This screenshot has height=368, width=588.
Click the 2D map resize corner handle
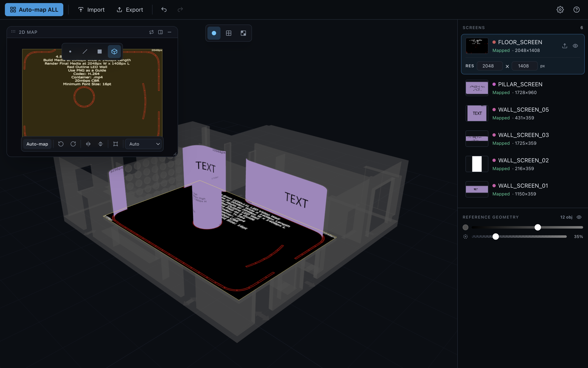175,154
